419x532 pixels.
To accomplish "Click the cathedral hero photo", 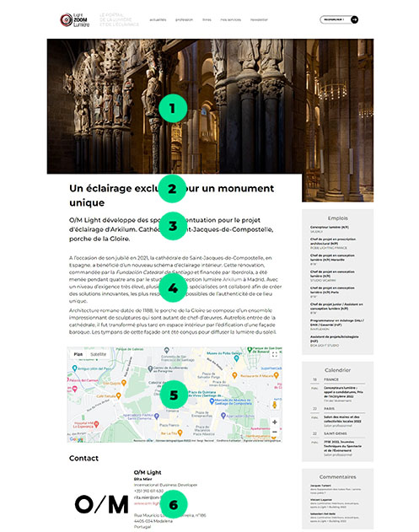I will point(210,106).
